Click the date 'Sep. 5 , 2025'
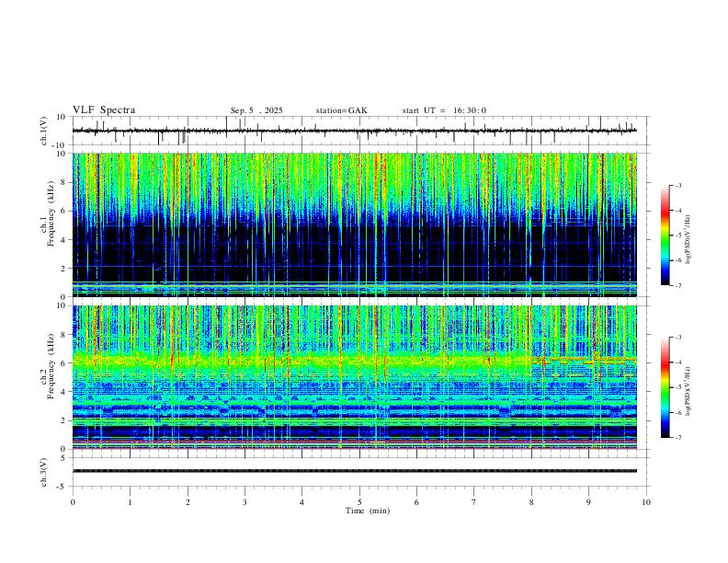This screenshot has height=563, width=728. [256, 110]
